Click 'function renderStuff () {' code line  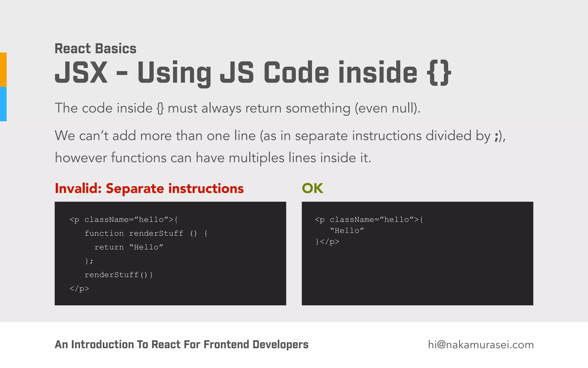click(146, 233)
